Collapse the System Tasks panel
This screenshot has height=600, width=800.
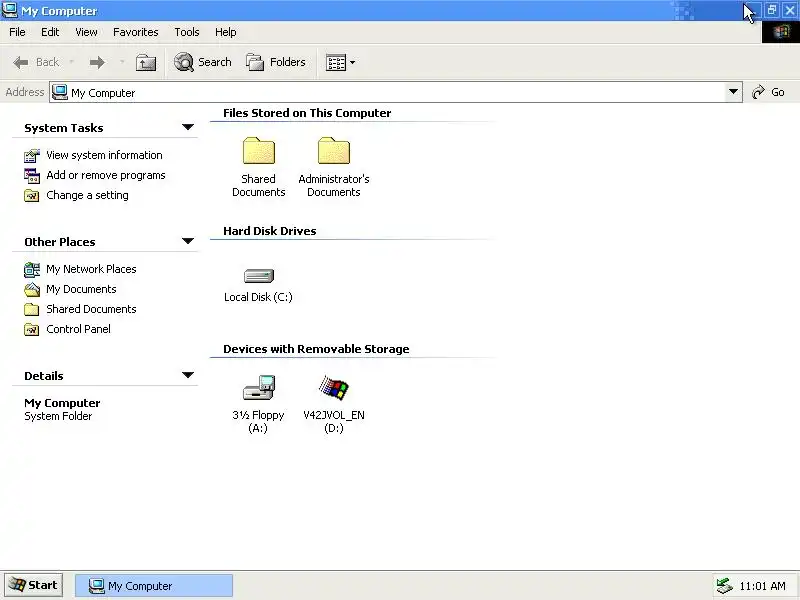188,127
